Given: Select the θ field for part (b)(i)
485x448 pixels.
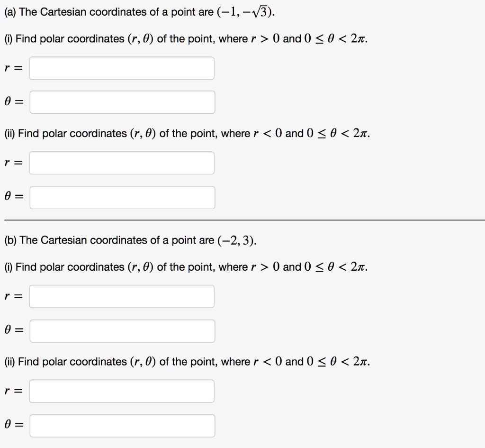Looking at the screenshot, I should click(x=123, y=331).
